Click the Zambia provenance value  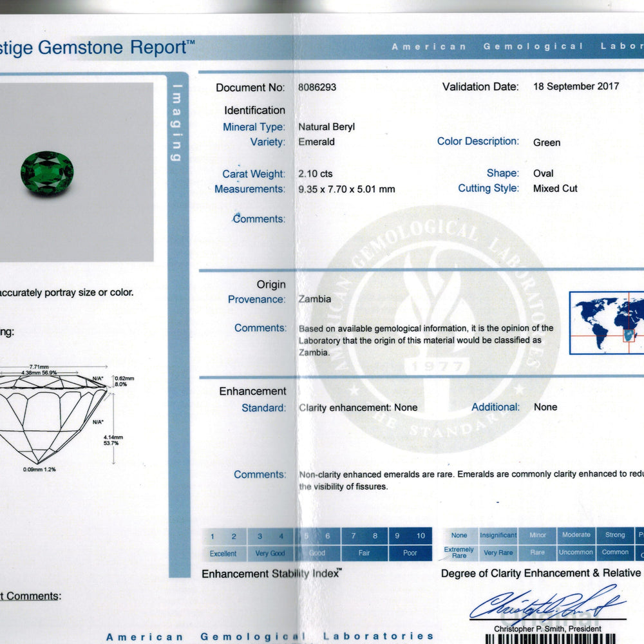pos(315,299)
